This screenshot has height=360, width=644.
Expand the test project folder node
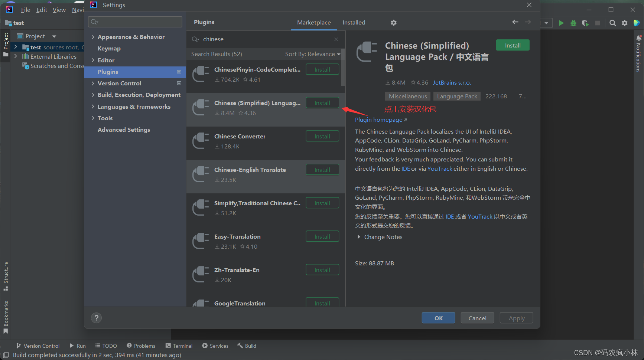pyautogui.click(x=16, y=47)
